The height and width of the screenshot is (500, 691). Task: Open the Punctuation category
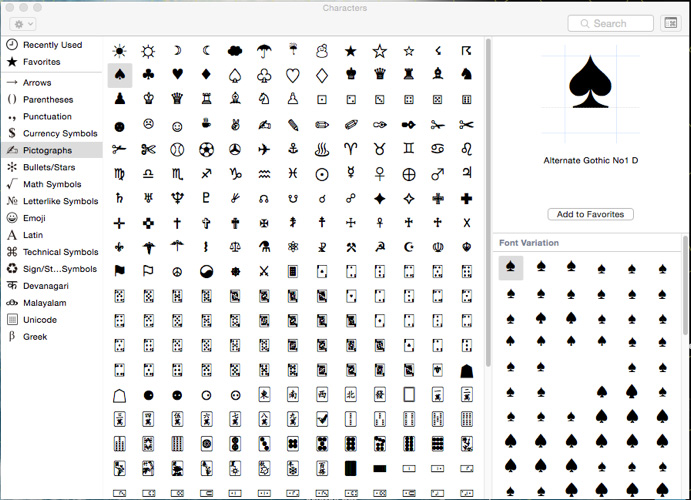[52, 116]
